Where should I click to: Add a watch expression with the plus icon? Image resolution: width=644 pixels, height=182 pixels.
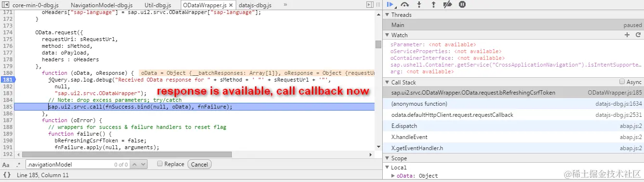click(x=627, y=35)
